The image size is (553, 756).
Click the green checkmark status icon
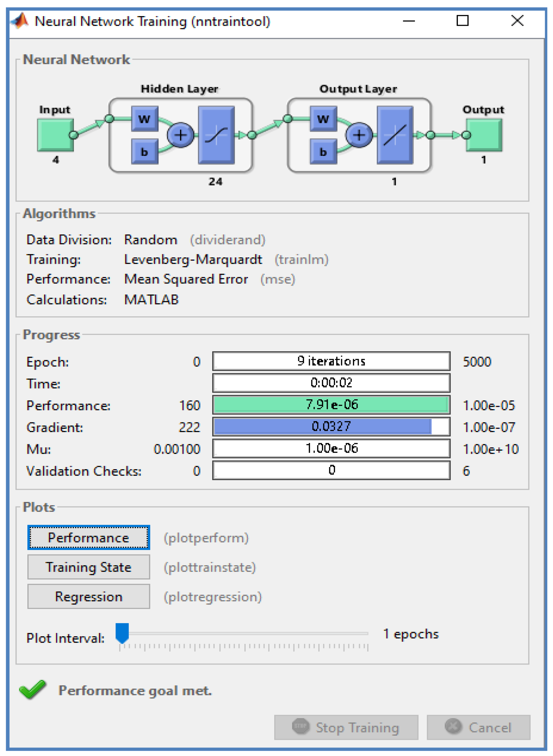pyautogui.click(x=33, y=690)
